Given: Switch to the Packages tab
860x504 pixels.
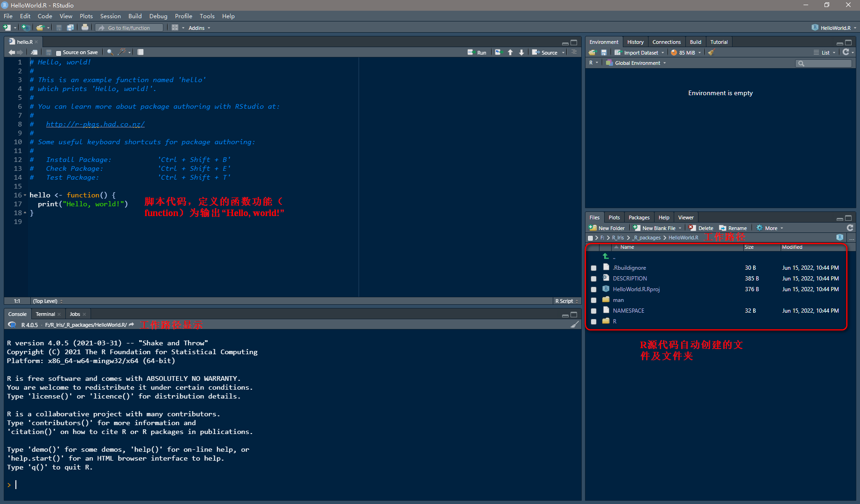Looking at the screenshot, I should pyautogui.click(x=639, y=217).
